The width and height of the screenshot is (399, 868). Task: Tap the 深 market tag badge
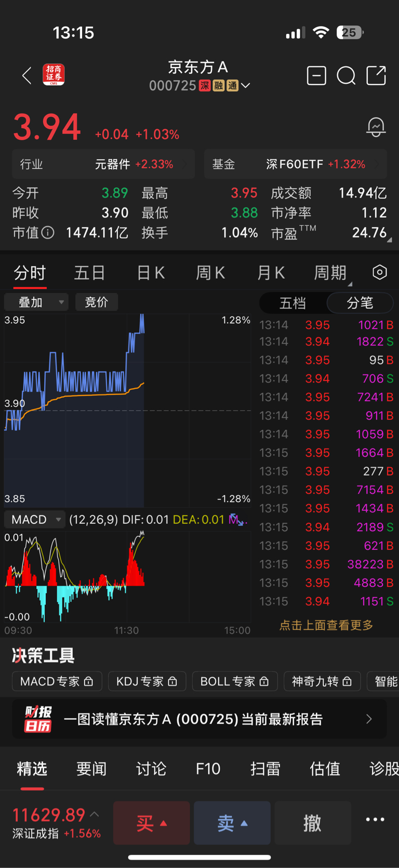(205, 85)
